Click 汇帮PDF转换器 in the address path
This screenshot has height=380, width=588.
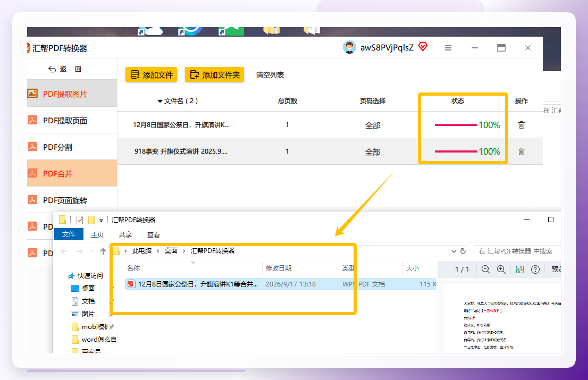(x=213, y=251)
